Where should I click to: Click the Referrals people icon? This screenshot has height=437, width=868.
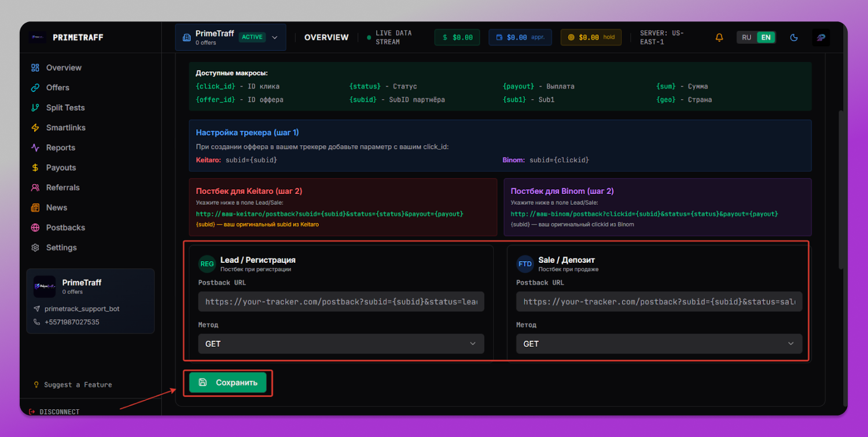point(35,188)
